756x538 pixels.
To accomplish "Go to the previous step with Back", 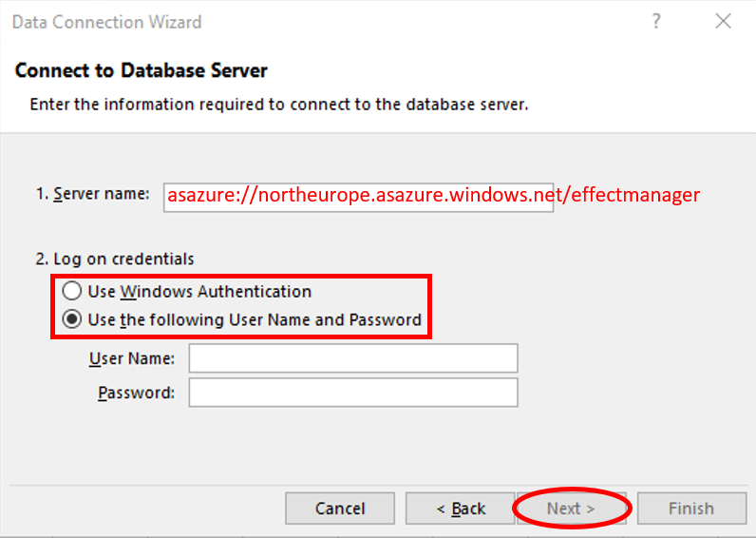I will (x=461, y=509).
